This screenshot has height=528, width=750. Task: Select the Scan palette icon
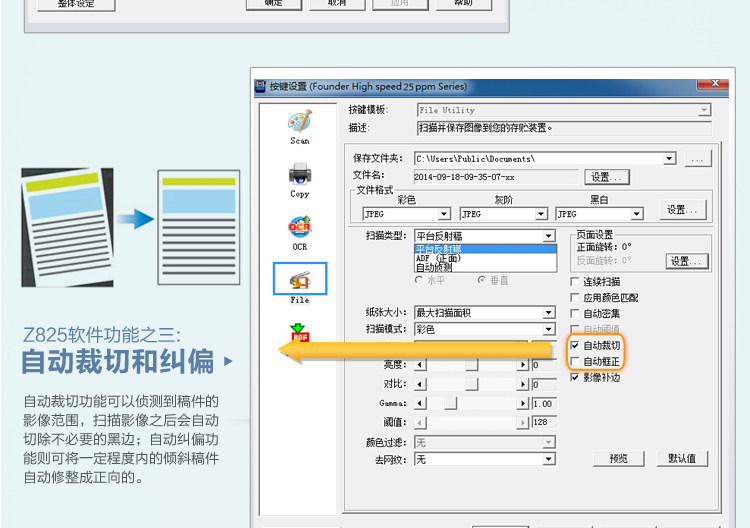300,122
